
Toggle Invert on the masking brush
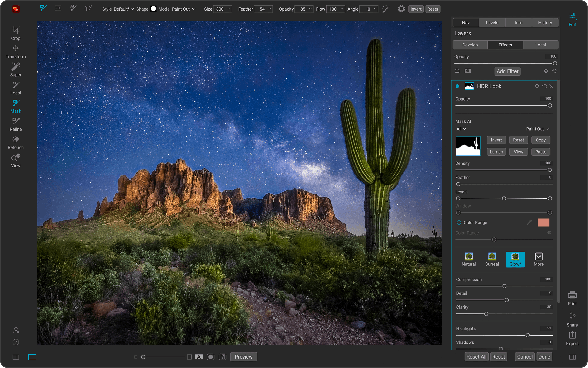(416, 9)
